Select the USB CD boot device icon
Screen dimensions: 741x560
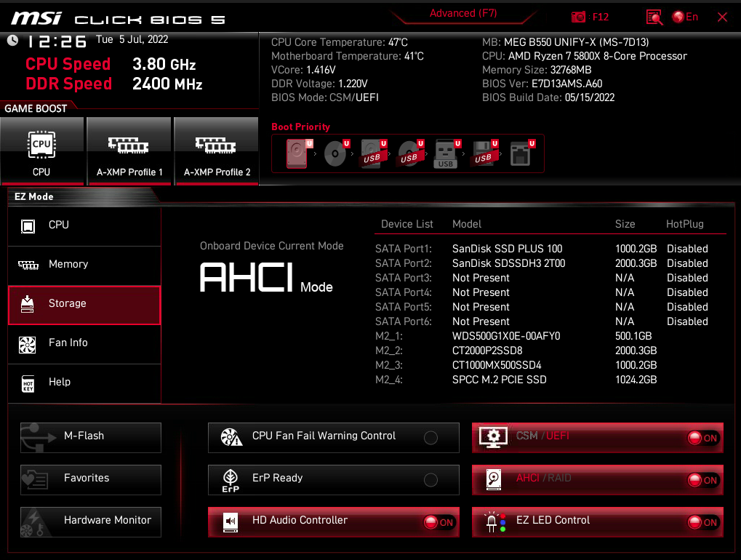[x=410, y=153]
